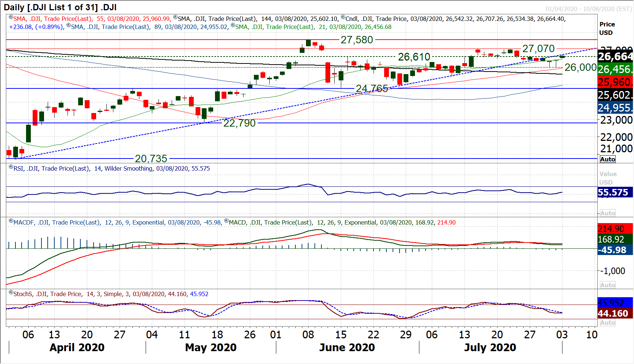Image resolution: width=634 pixels, height=364 pixels.
Task: Click the 'Value USD' RSI axis heading
Action: pos(608,178)
